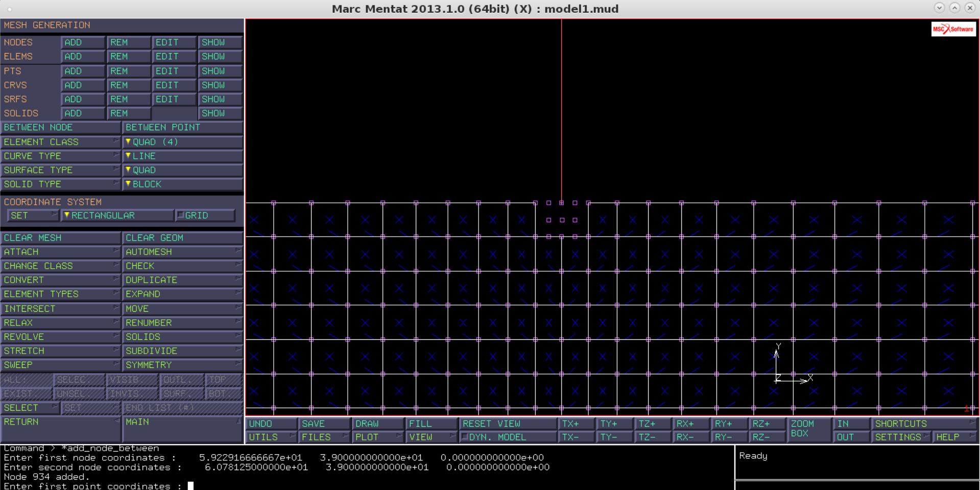Click CLEAR MESH
980x490 pixels.
tap(61, 238)
